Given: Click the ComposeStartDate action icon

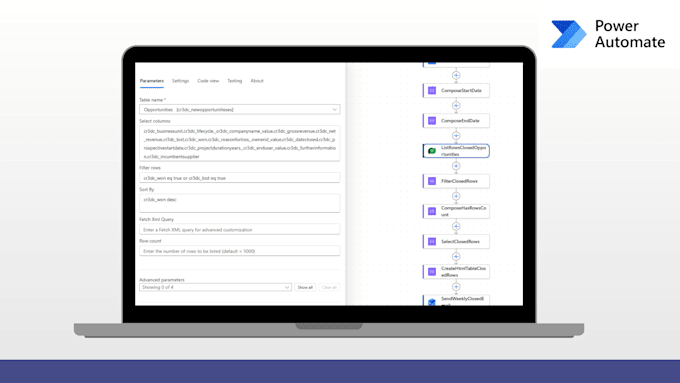Looking at the screenshot, I should (432, 91).
